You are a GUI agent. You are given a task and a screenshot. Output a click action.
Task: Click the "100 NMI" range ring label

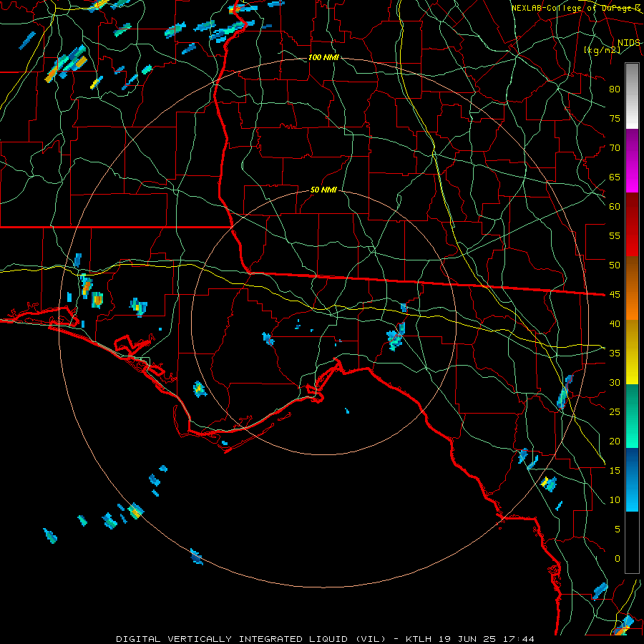[323, 57]
